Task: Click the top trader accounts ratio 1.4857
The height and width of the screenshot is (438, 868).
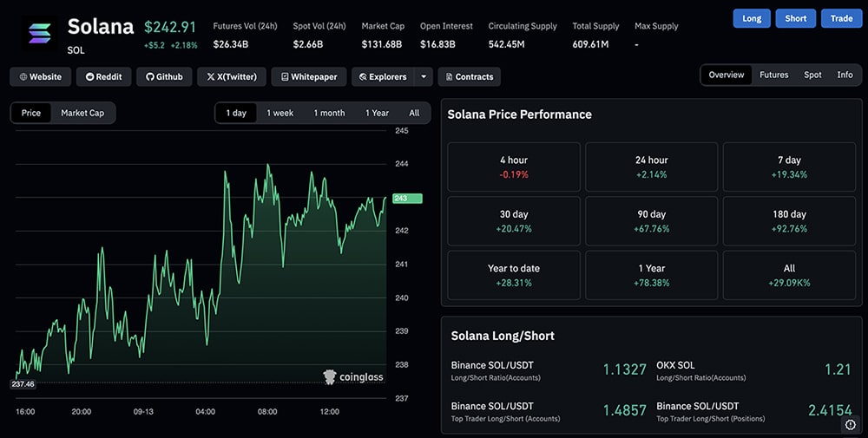Action: pyautogui.click(x=624, y=410)
